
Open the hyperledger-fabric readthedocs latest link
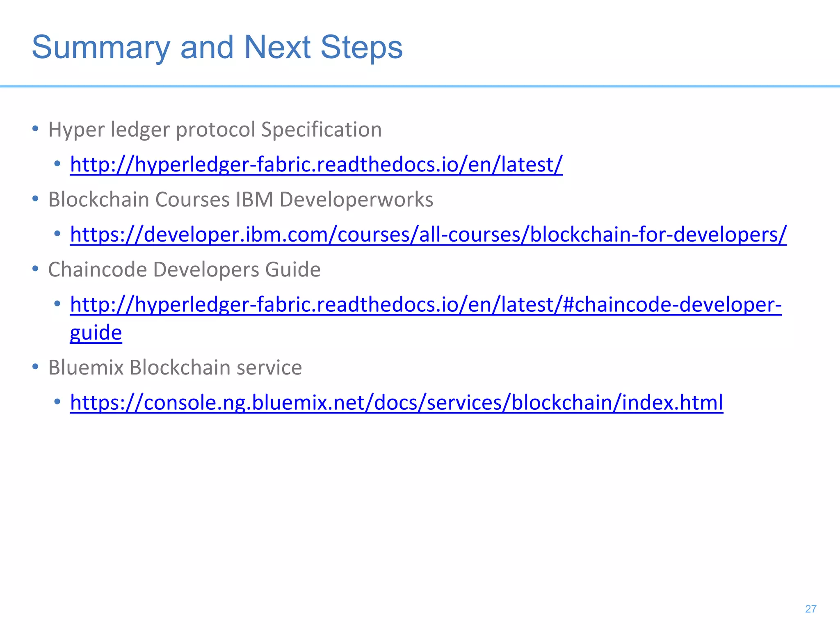(x=316, y=164)
